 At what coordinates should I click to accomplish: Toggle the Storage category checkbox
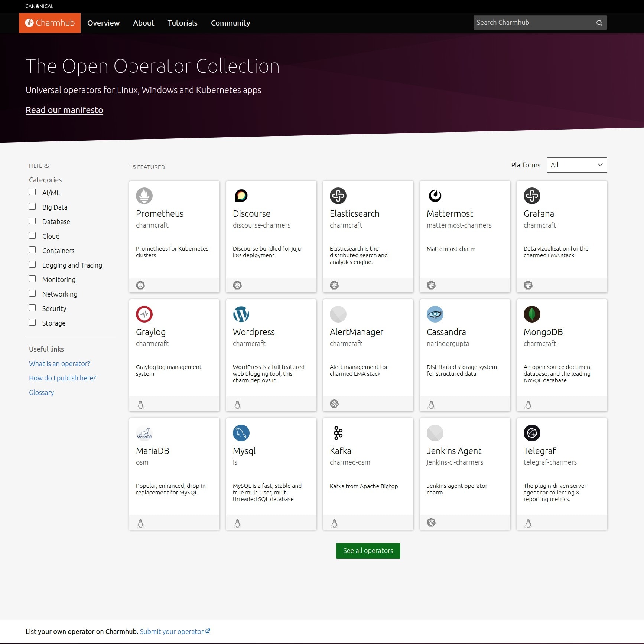point(32,323)
